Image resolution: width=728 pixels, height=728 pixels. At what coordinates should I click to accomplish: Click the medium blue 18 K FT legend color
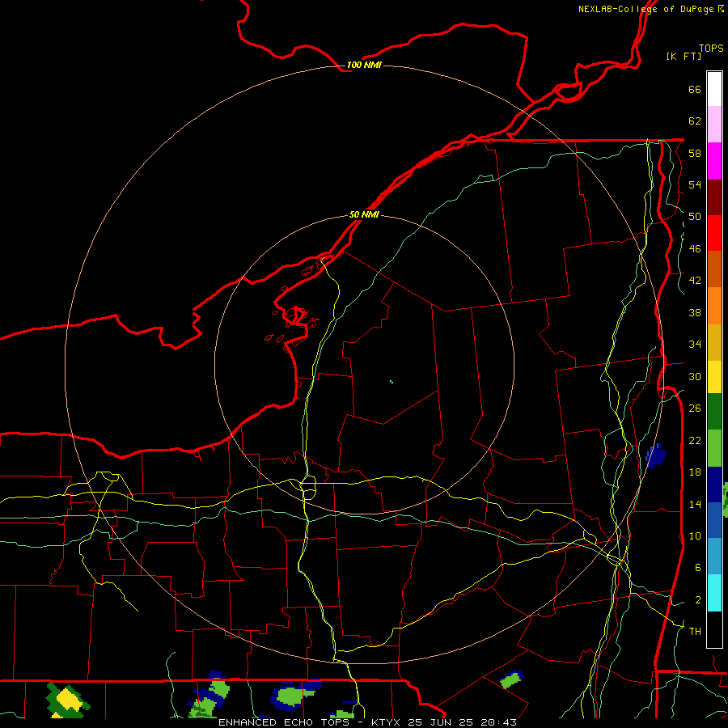point(714,520)
